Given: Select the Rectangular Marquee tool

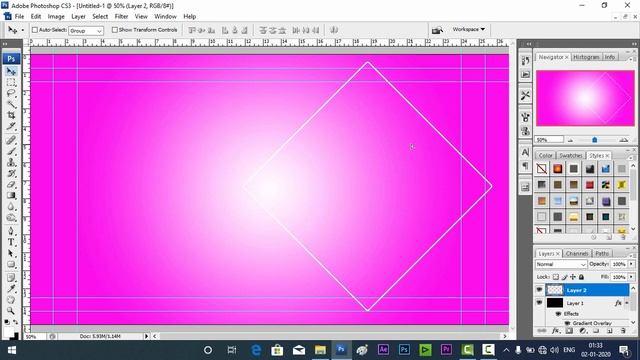Looking at the screenshot, I should [11, 82].
